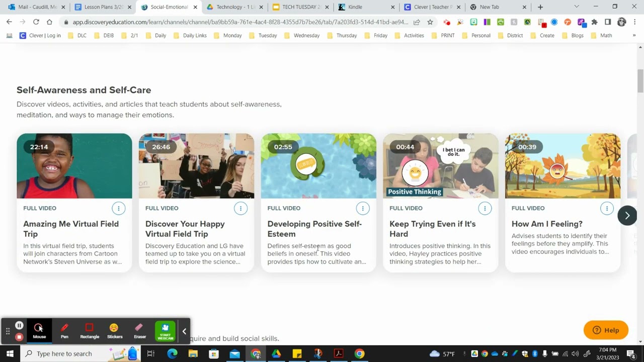
Task: Open the Windows Start menu
Action: (10, 353)
